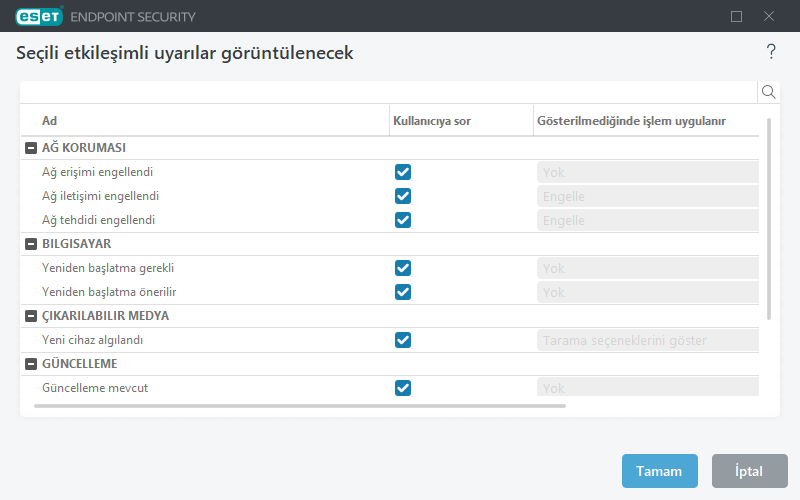Uncheck 'Güncelleme mevcut' checkbox

point(403,388)
